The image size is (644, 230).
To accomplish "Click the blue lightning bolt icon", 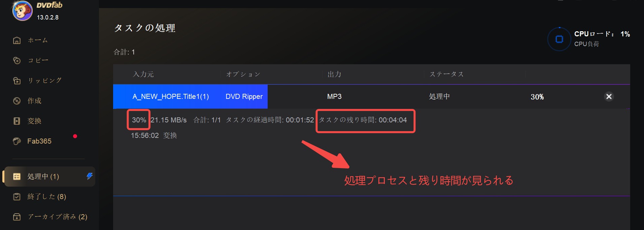I will 90,176.
